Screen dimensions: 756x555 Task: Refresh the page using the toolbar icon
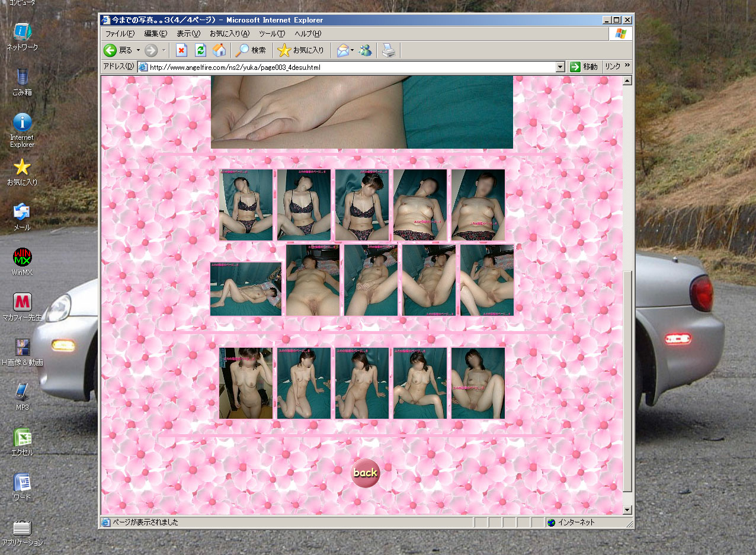pos(200,50)
